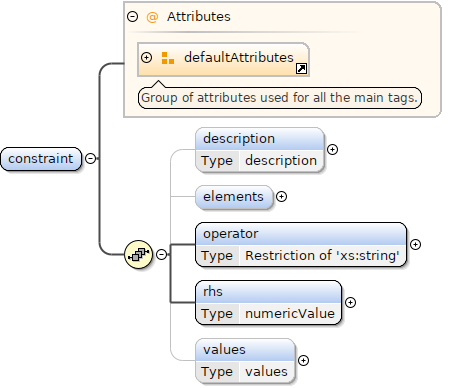Expand the values element
Image resolution: width=459 pixels, height=388 pixels.
[303, 360]
